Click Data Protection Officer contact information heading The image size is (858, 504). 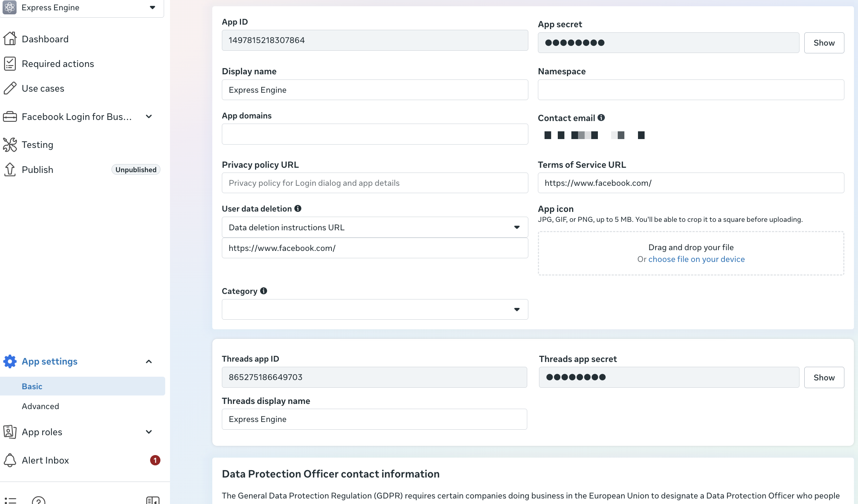click(x=331, y=474)
